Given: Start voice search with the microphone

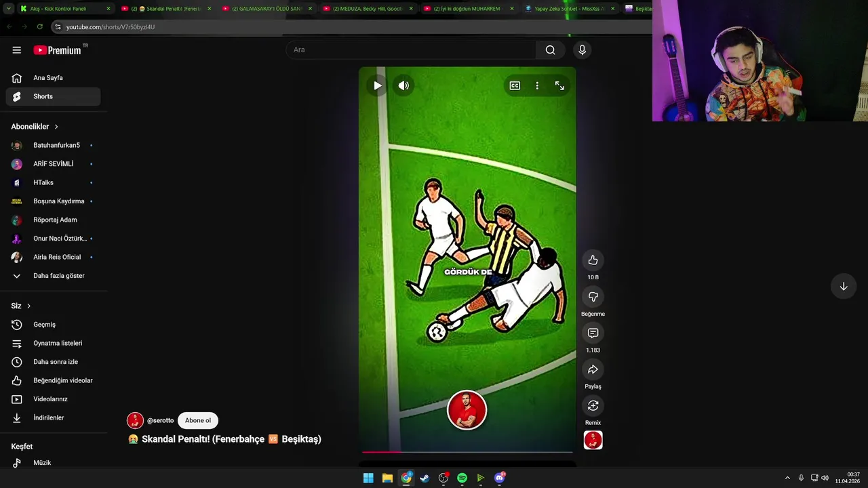Looking at the screenshot, I should pos(582,50).
